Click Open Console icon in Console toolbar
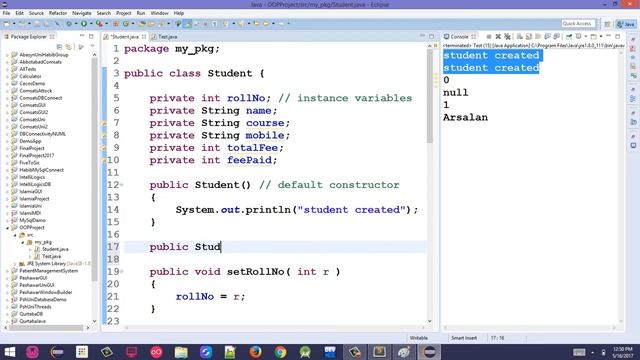Screen dimensions: 640x360 pyautogui.click(x=593, y=36)
